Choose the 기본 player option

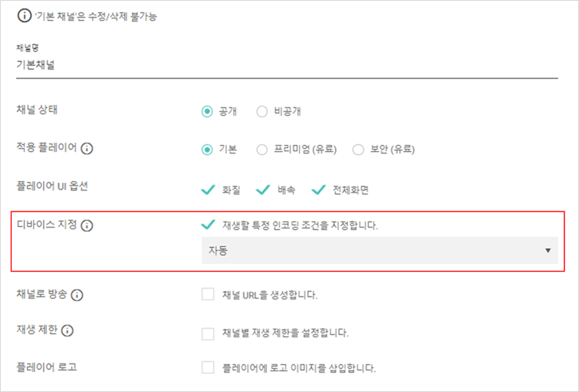[207, 150]
